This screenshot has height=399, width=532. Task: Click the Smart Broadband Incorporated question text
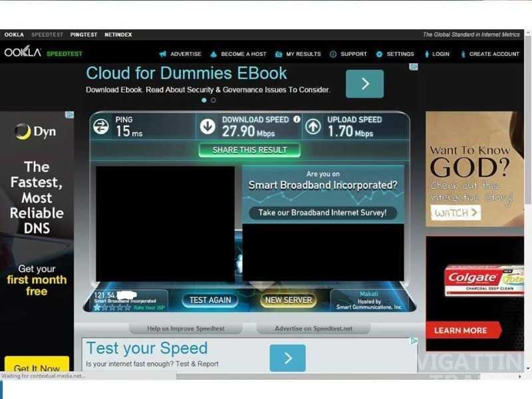click(323, 186)
